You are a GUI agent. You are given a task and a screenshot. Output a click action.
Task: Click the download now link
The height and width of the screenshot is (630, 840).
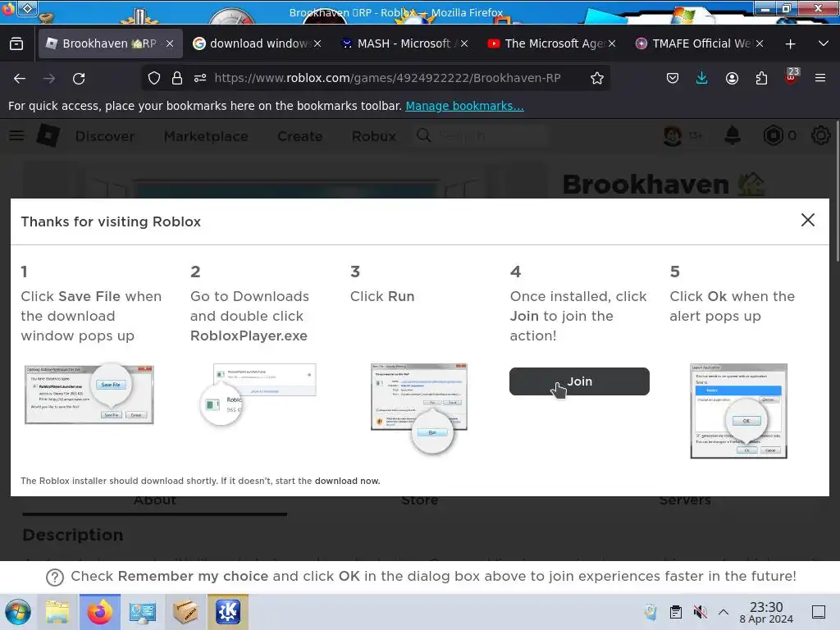coord(347,481)
